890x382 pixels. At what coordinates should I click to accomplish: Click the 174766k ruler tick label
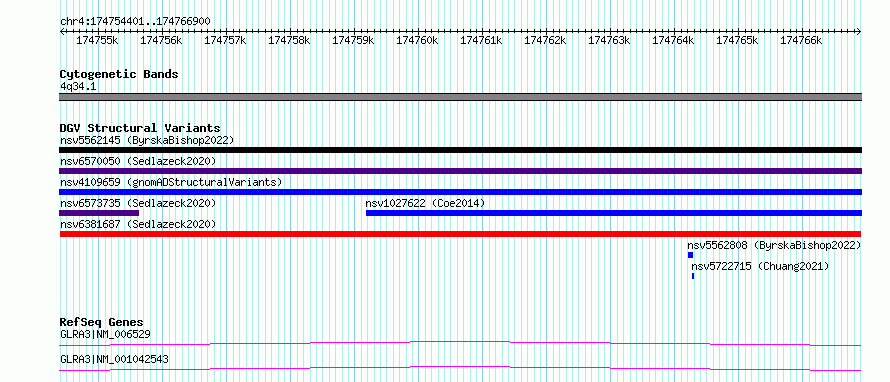click(801, 40)
